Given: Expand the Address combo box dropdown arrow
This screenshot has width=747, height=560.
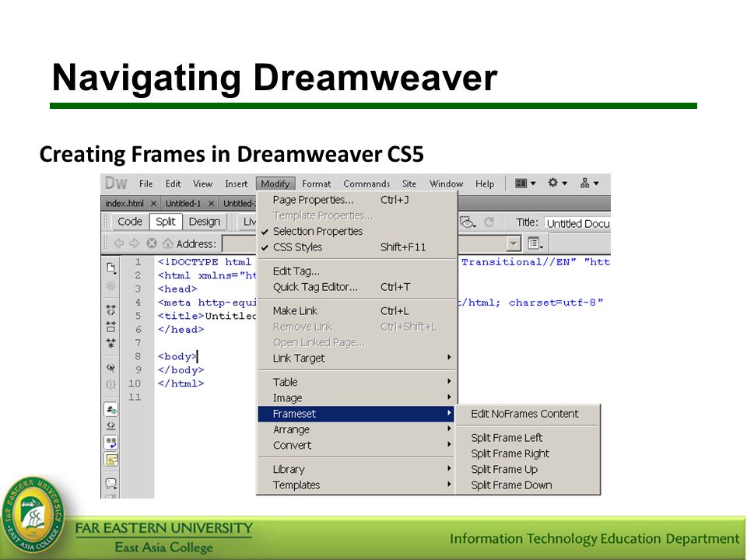Looking at the screenshot, I should [x=513, y=243].
